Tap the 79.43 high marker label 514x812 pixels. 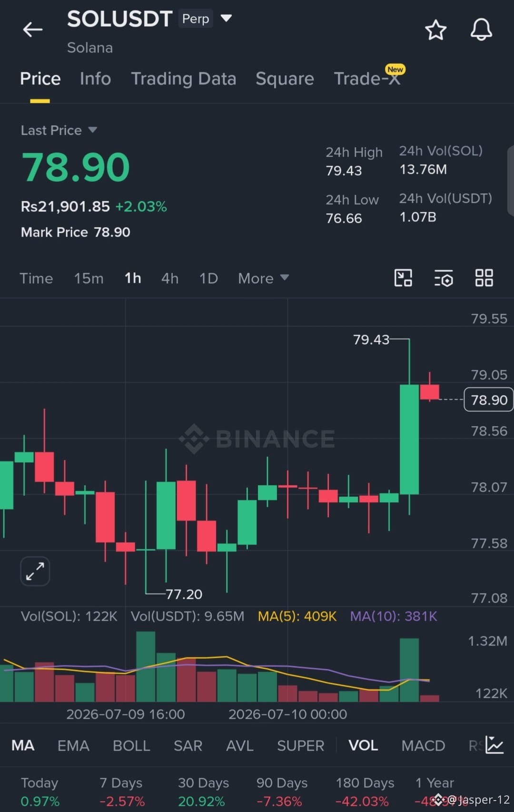point(371,339)
